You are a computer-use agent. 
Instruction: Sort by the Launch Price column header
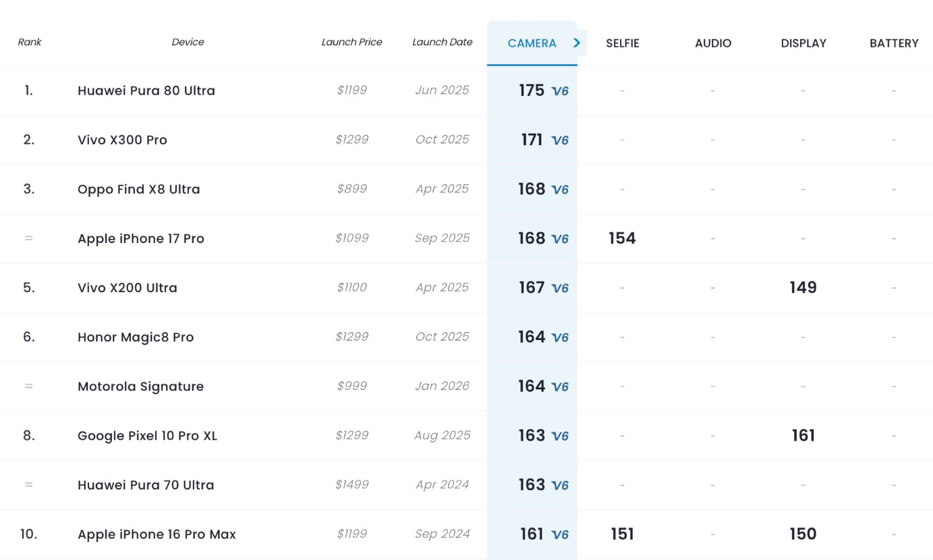pos(351,42)
